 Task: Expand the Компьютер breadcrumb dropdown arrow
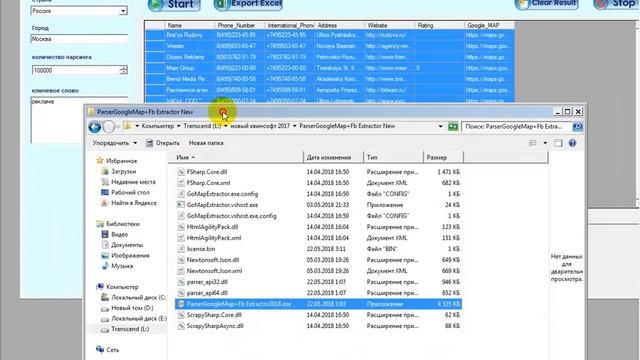tap(178, 126)
